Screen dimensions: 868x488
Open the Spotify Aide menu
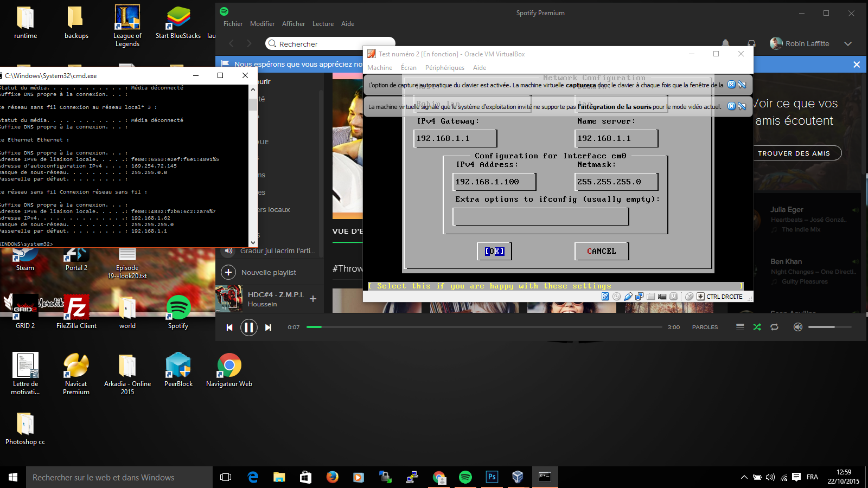click(348, 24)
